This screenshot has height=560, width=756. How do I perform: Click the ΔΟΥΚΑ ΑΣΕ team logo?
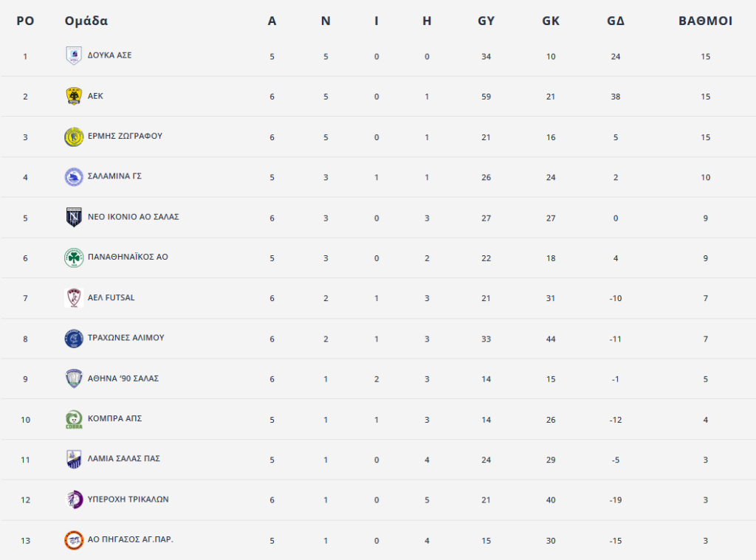click(x=74, y=56)
